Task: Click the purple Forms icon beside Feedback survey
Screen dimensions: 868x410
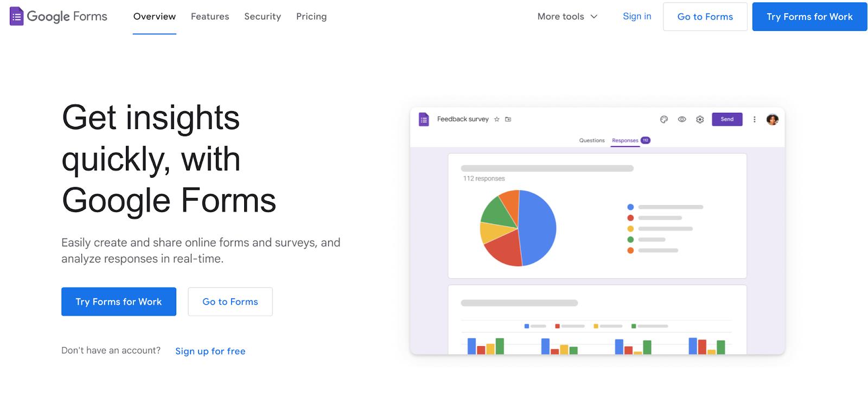Action: 424,119
